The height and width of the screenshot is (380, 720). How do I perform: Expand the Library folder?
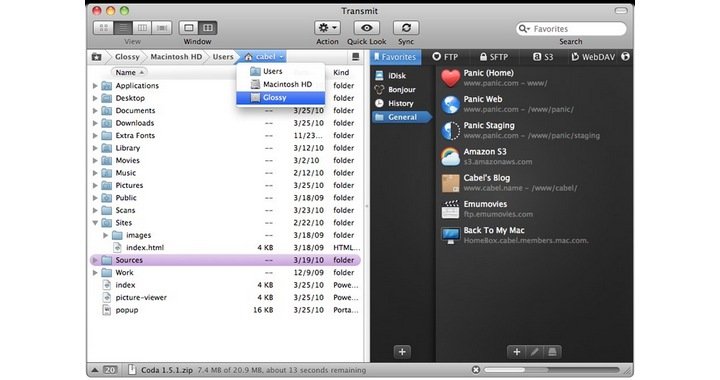pyautogui.click(x=95, y=148)
